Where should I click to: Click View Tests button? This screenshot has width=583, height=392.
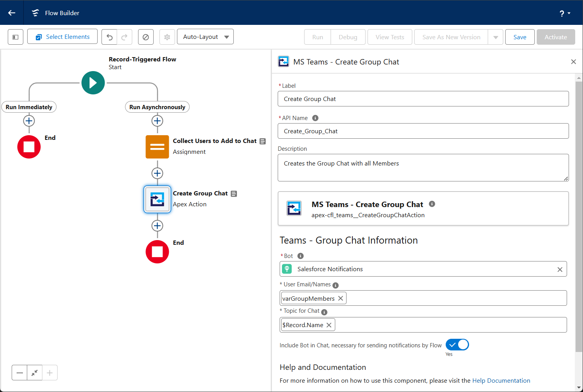coord(390,37)
